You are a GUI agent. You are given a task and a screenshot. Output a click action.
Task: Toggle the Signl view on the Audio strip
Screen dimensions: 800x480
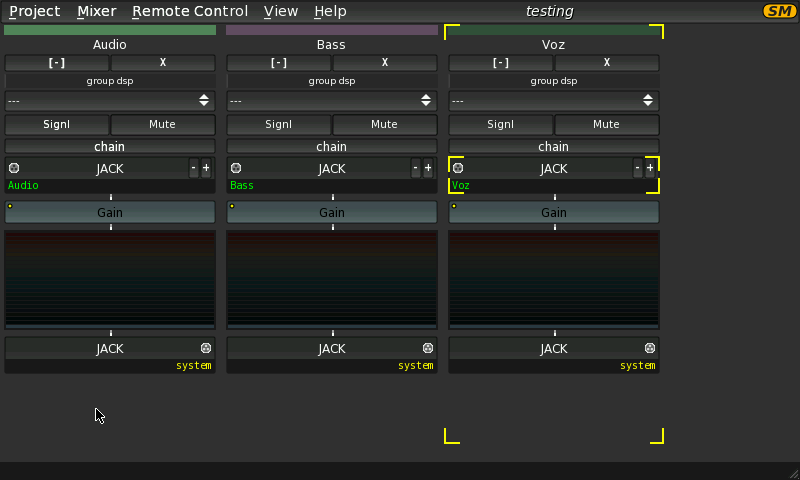[57, 124]
